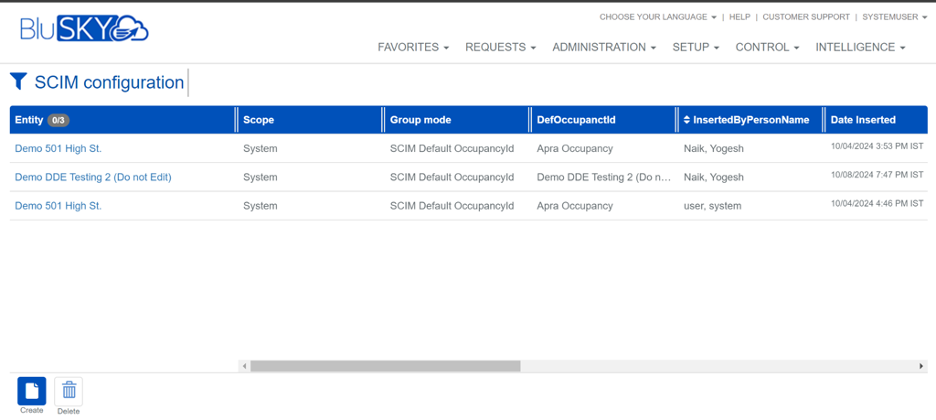Open Choose Your Language dropdown

pyautogui.click(x=657, y=17)
